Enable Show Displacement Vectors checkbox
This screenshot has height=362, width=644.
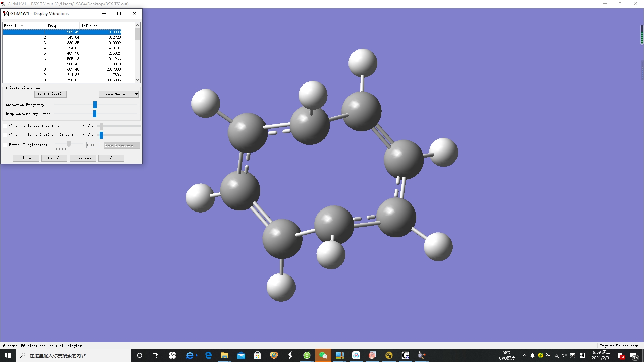[x=5, y=126]
